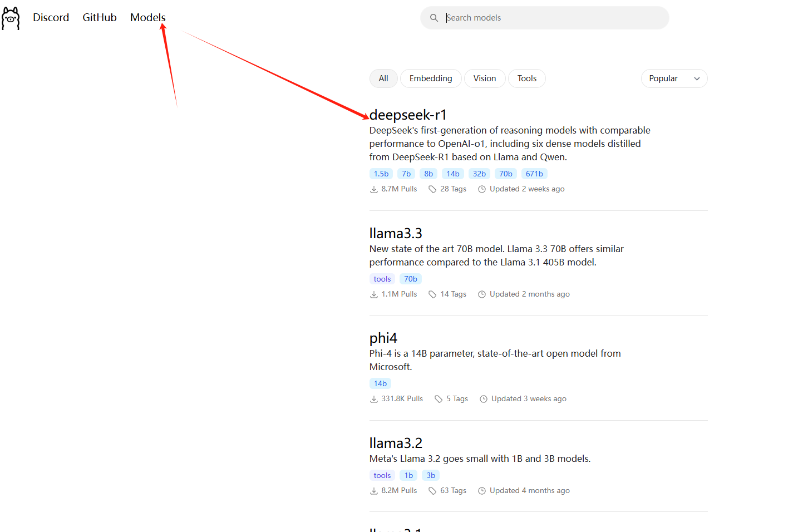Select the All filter tab
The height and width of the screenshot is (532, 798).
pos(383,78)
